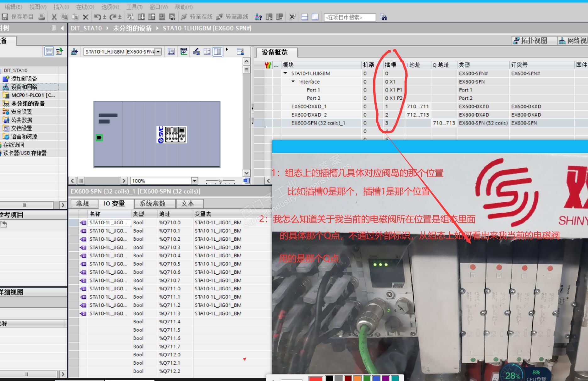Screen dimensions: 588x381
Task: Click the Print icon in main toolbar
Action: click(41, 17)
